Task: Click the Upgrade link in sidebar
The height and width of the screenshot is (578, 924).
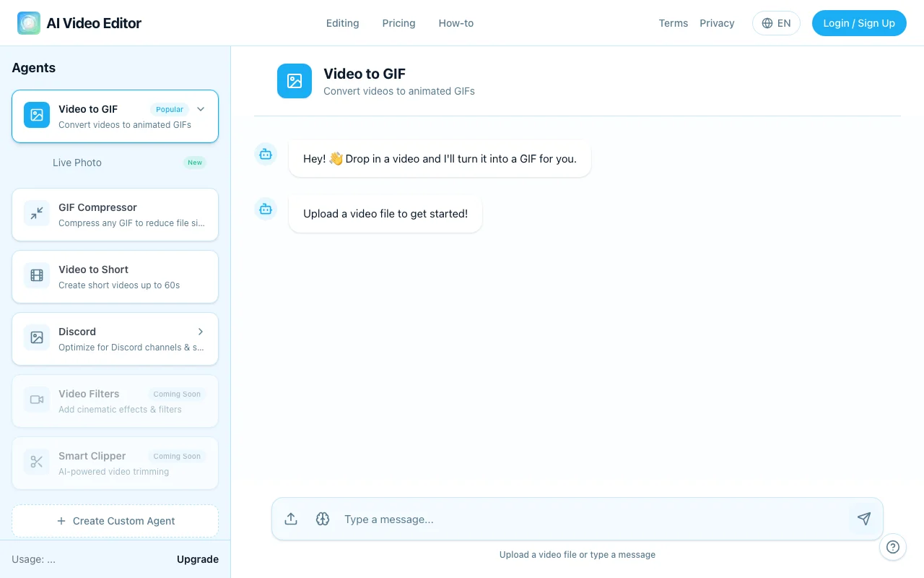Action: tap(198, 559)
